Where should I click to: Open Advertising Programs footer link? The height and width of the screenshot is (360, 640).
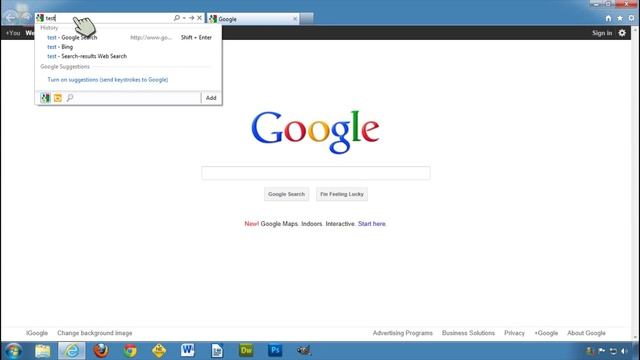402,333
